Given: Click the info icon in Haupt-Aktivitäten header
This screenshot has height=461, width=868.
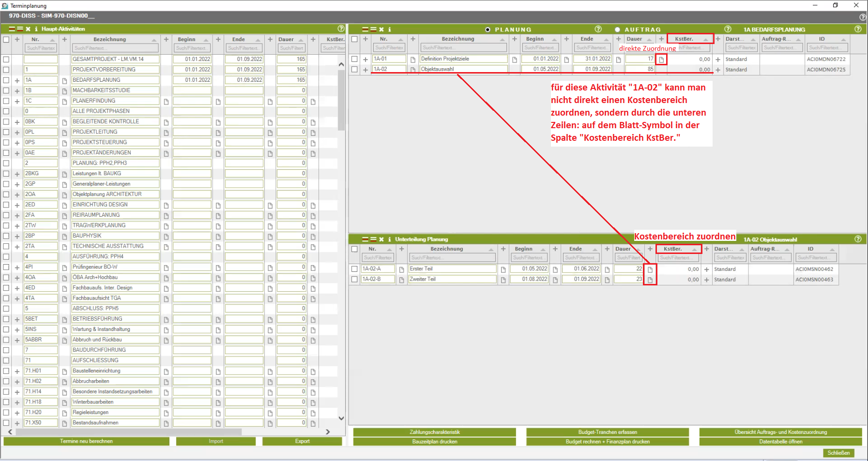Looking at the screenshot, I should (x=36, y=29).
